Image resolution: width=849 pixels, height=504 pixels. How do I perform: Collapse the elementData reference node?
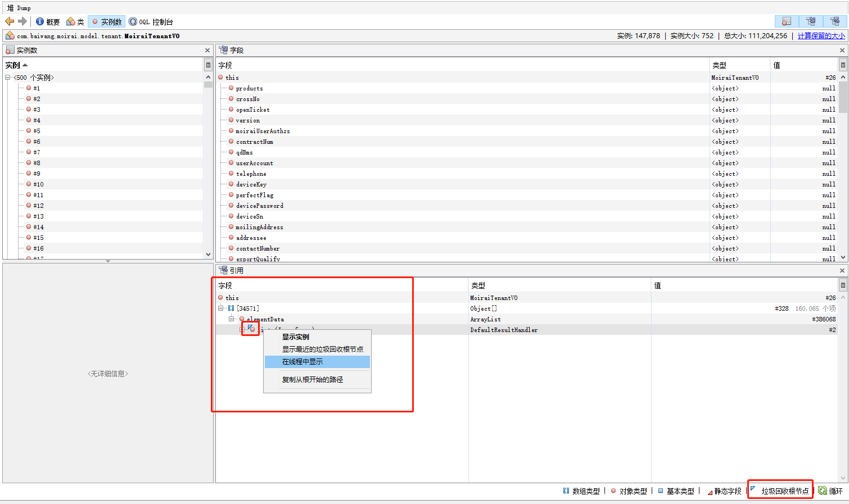point(232,319)
